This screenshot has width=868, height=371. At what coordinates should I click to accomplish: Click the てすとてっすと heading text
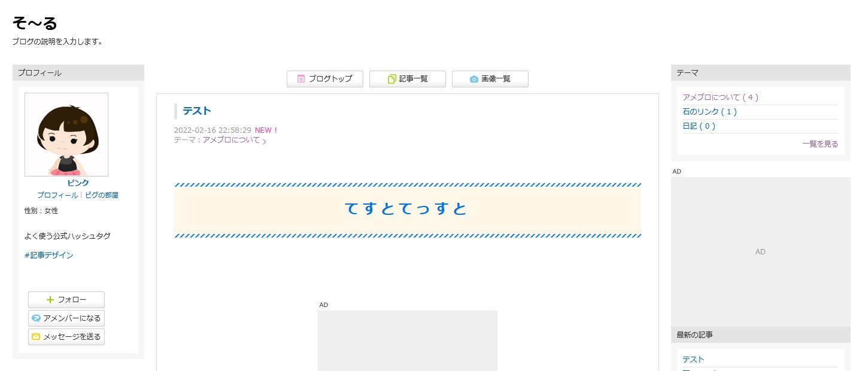pyautogui.click(x=406, y=209)
